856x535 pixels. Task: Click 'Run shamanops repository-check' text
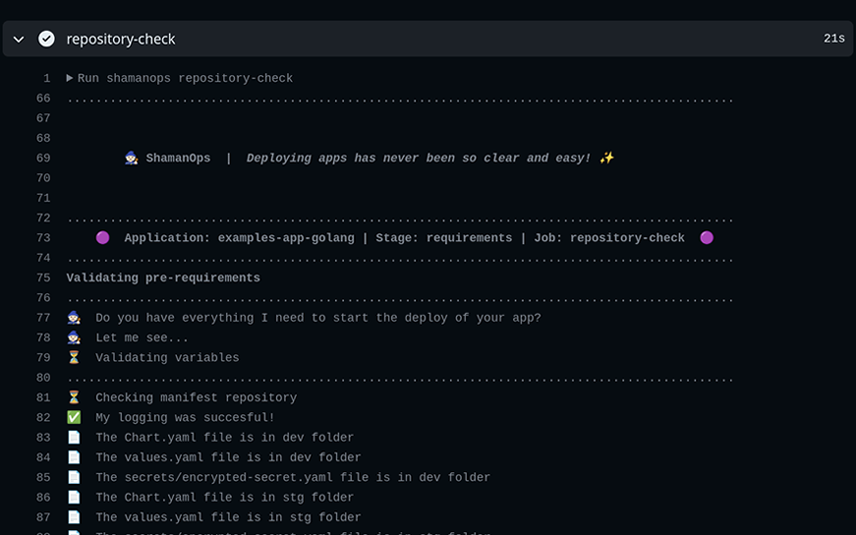[185, 79]
